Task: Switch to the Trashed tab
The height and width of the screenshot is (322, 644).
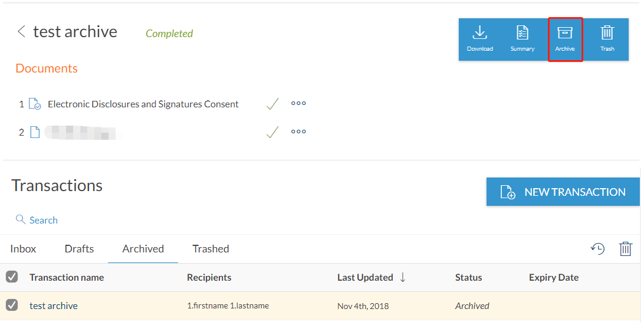Action: point(211,249)
